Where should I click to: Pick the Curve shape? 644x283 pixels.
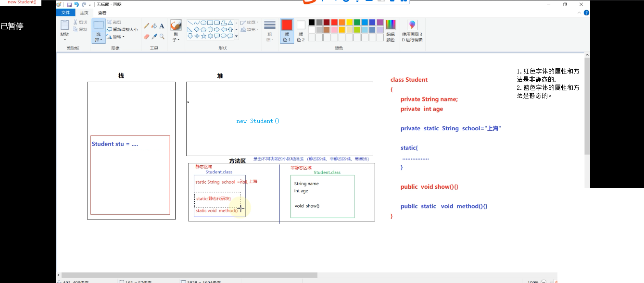coord(197,23)
